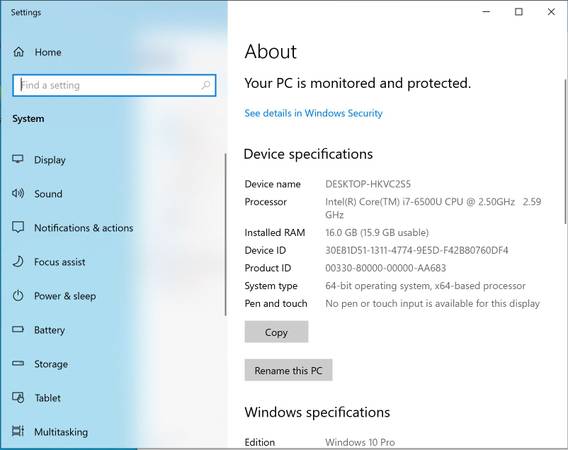Click the Sound speaker icon
Screen dimensions: 568x450
pos(18,193)
